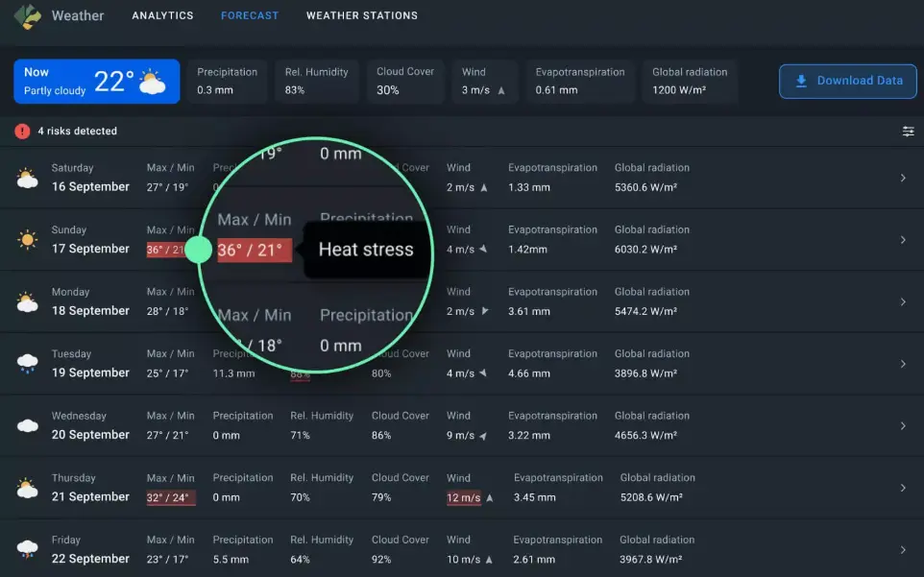Click the Download Data button
The width and height of the screenshot is (924, 577).
(848, 82)
